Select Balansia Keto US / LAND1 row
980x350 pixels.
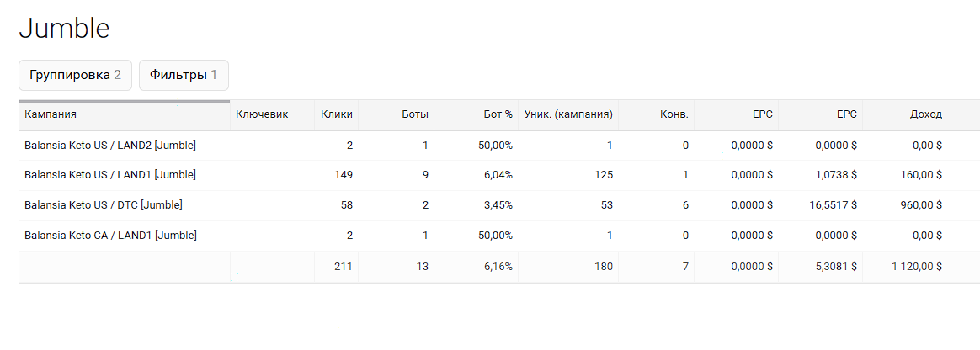pyautogui.click(x=499, y=176)
